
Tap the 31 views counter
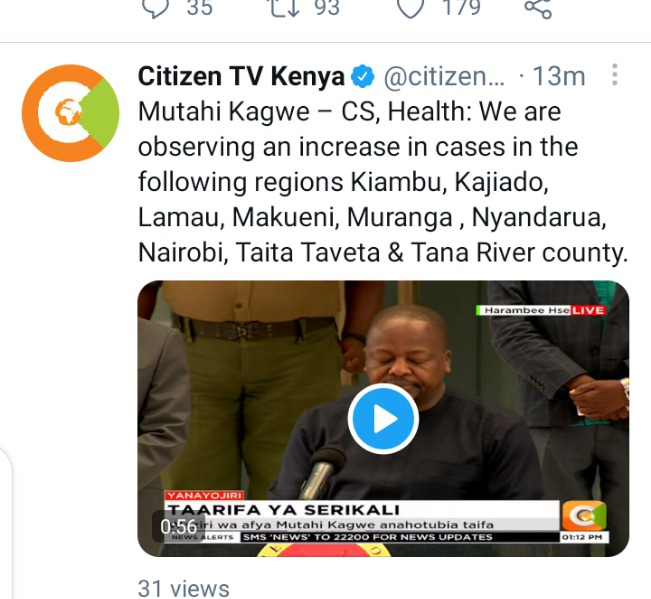184,588
